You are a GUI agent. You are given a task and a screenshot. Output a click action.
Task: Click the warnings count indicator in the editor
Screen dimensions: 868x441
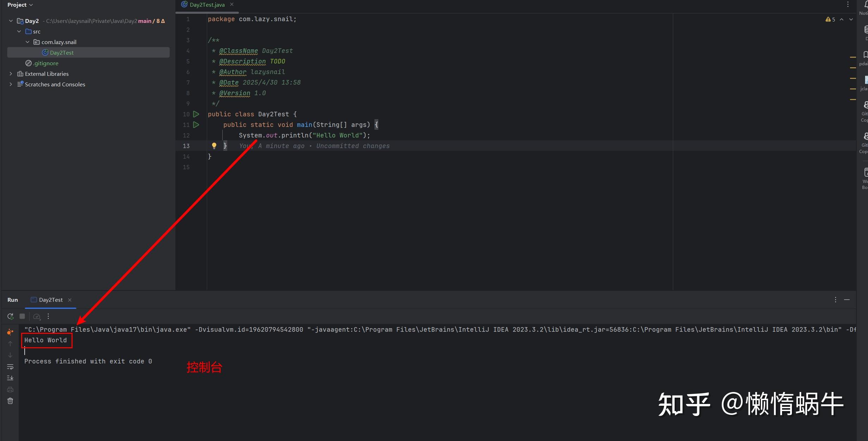tap(830, 19)
